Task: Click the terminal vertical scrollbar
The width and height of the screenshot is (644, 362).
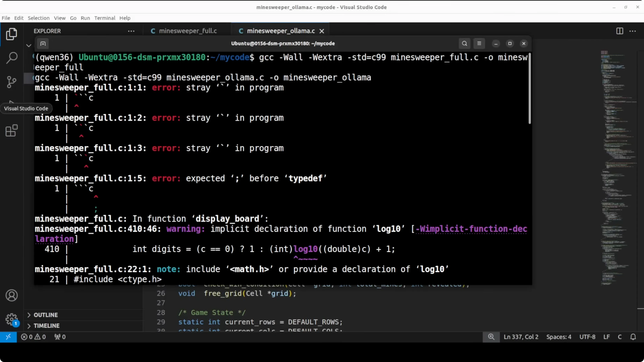Action: pyautogui.click(x=530, y=89)
